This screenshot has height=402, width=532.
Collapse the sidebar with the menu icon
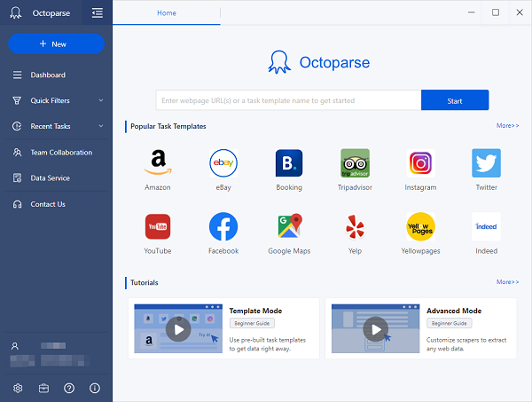coord(98,13)
